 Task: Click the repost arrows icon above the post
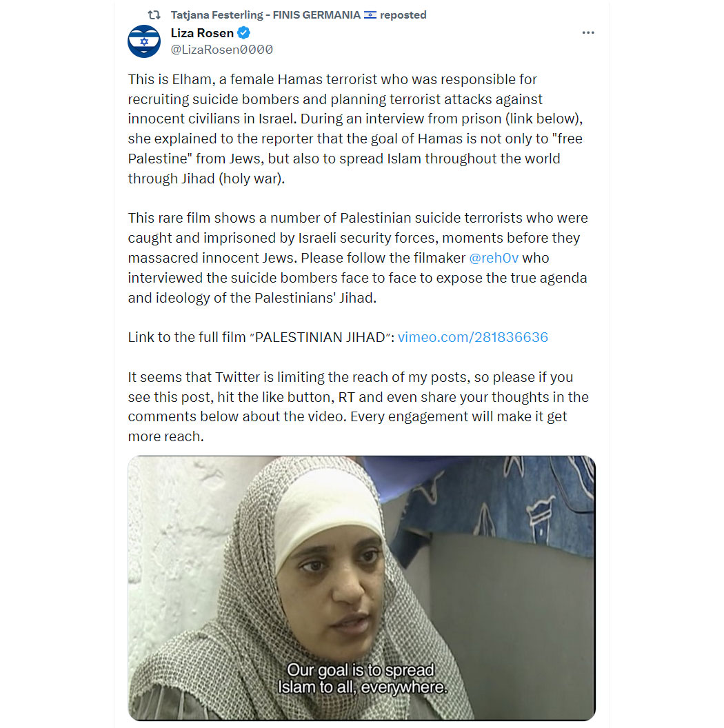154,15
